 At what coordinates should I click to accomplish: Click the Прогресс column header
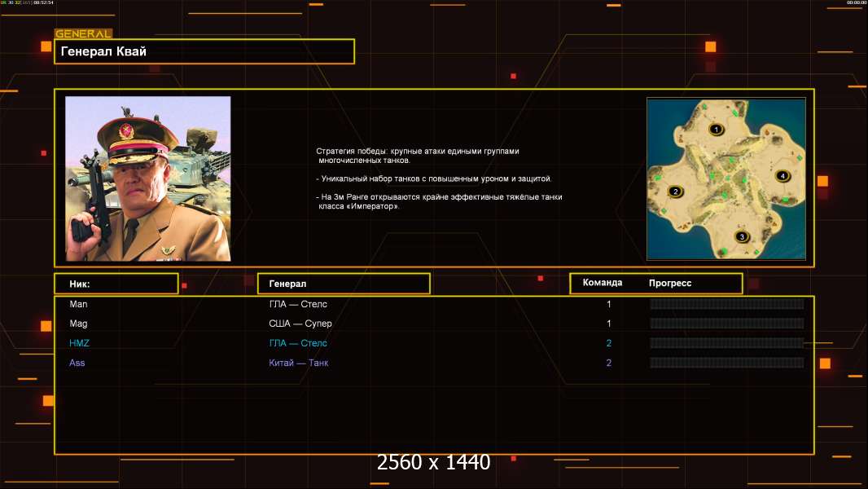tap(670, 283)
